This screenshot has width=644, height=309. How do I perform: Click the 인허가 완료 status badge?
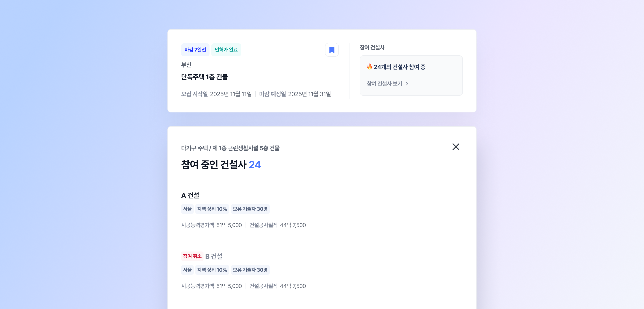(226, 50)
